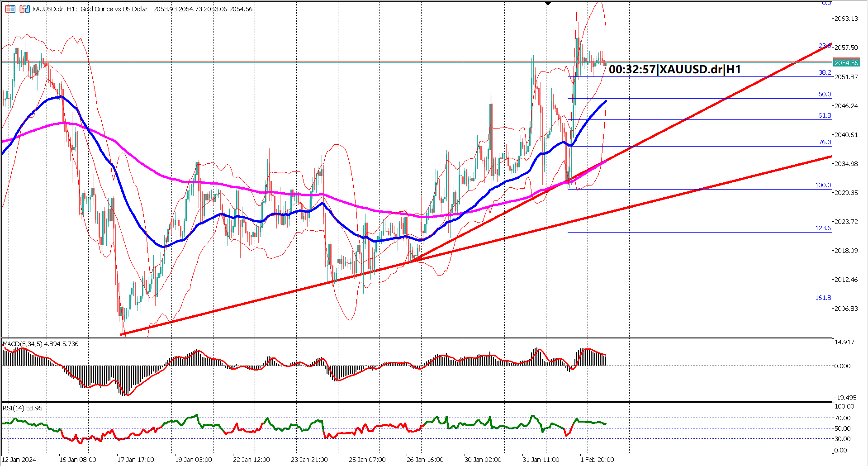Select the 100.0 Fibonacci level label
Viewport: 868px width, 466px height.
824,185
